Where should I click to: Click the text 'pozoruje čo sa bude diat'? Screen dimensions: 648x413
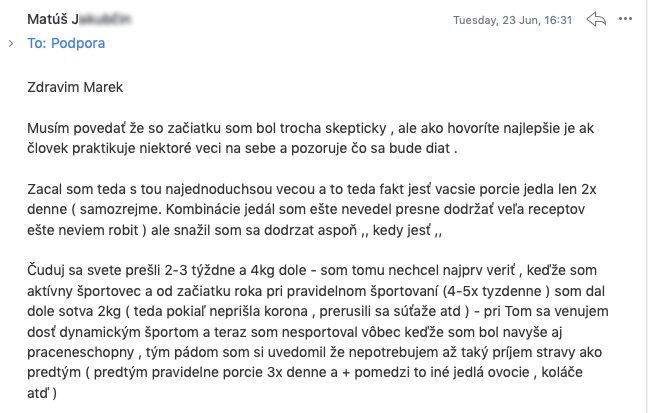pyautogui.click(x=370, y=148)
